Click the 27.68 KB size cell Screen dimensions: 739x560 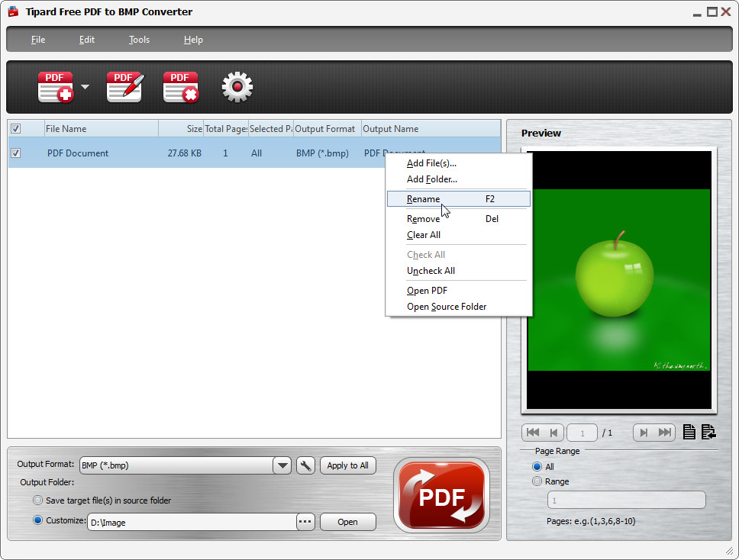184,153
